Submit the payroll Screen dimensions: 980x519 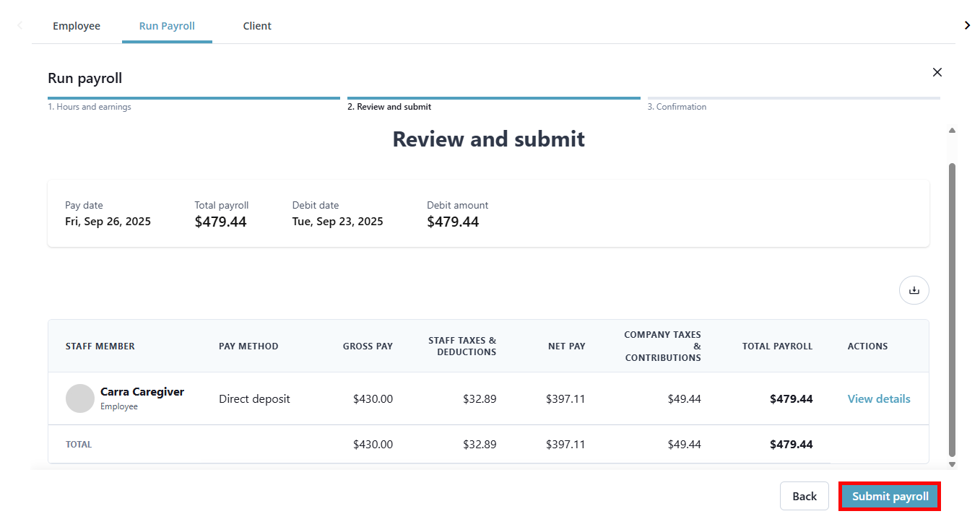[x=890, y=497]
